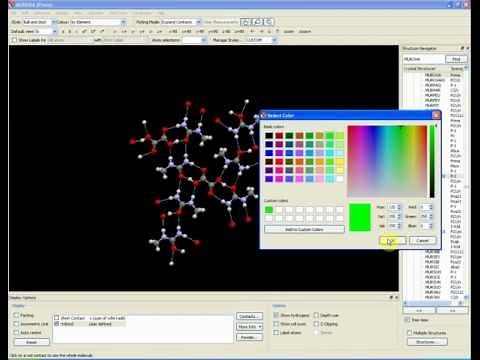Click the Contacts... button
Viewport: 480px width, 360px height.
coord(249,316)
